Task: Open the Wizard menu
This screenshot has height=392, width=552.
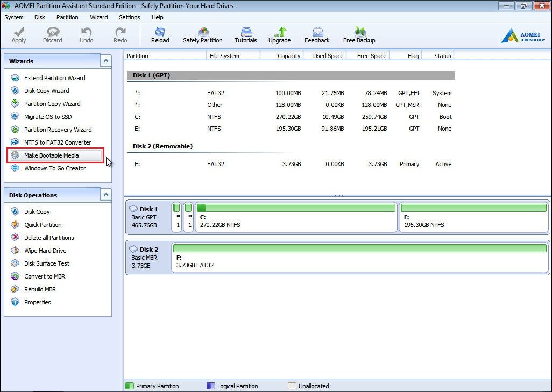Action: coord(99,17)
